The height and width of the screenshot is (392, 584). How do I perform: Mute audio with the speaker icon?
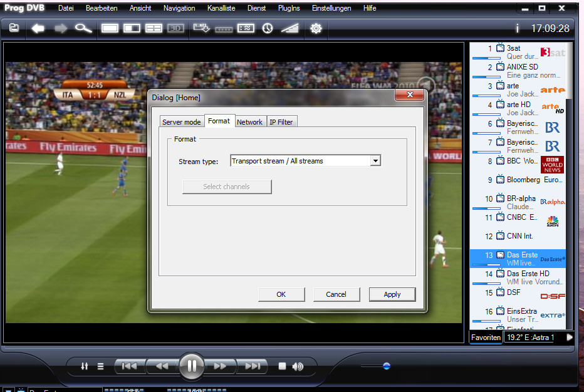[298, 367]
